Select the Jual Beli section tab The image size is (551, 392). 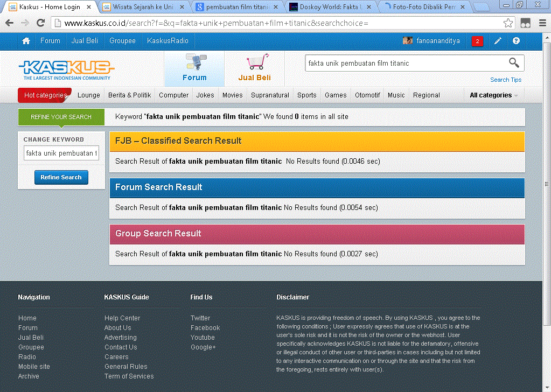pos(254,69)
